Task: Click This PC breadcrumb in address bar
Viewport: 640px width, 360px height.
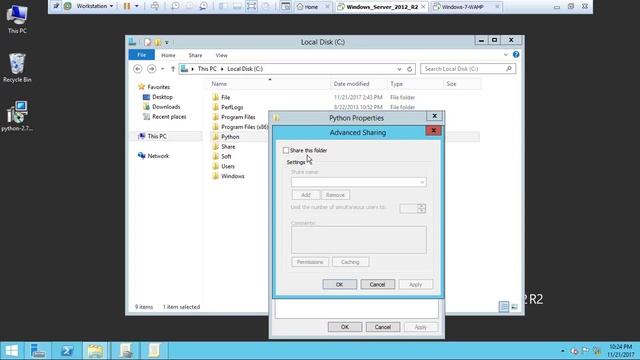Action: 207,69
